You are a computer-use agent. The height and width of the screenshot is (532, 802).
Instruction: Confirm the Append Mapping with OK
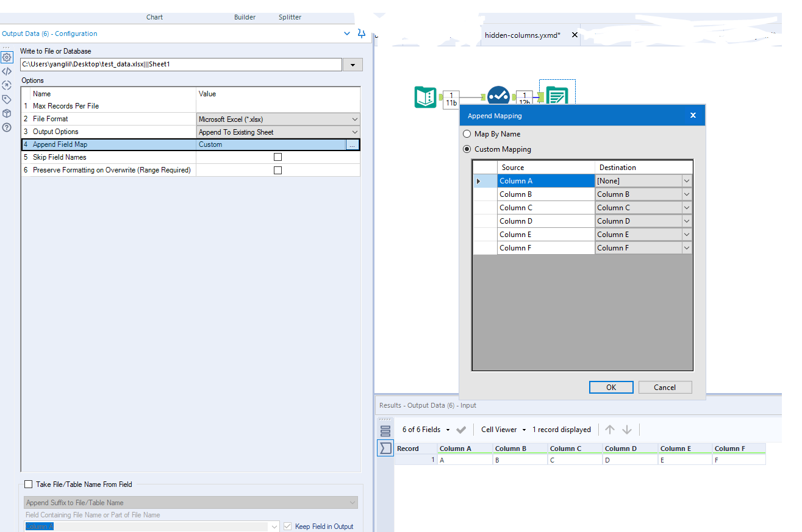point(611,387)
